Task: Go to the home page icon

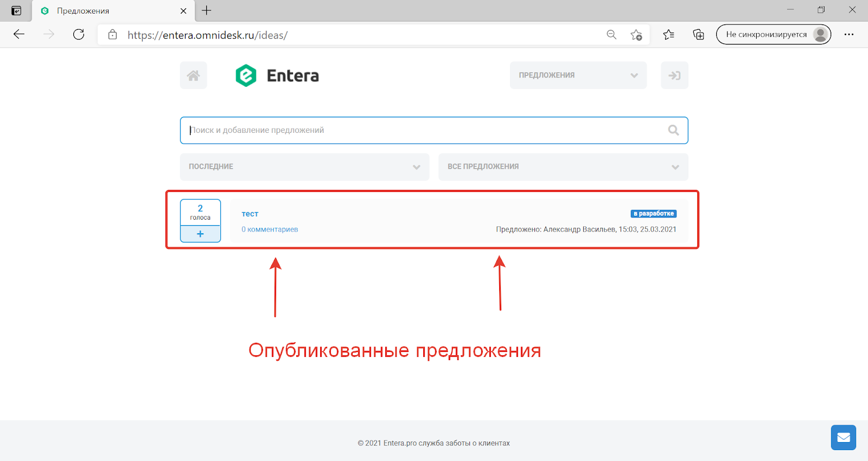Action: (193, 75)
